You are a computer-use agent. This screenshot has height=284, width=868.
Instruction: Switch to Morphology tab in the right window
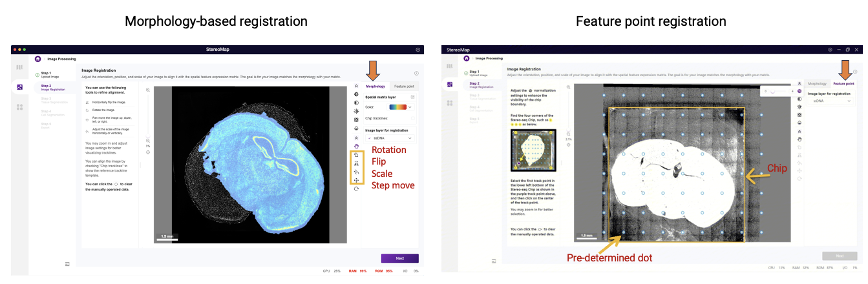pos(817,83)
